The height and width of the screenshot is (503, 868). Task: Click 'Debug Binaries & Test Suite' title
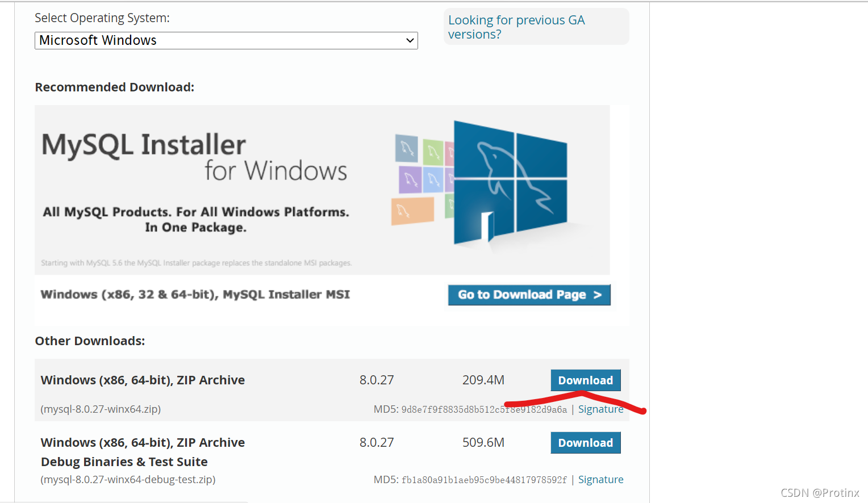pos(124,462)
